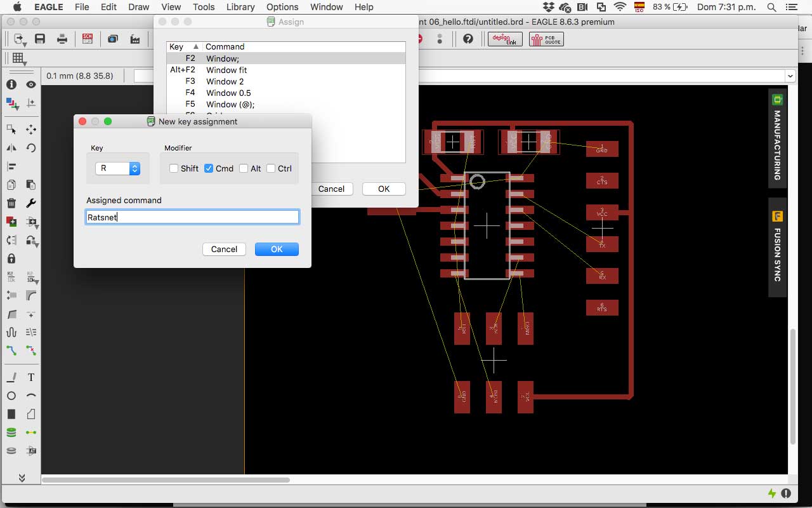Enable the Alt modifier checkbox
This screenshot has width=812, height=508.
coord(244,168)
